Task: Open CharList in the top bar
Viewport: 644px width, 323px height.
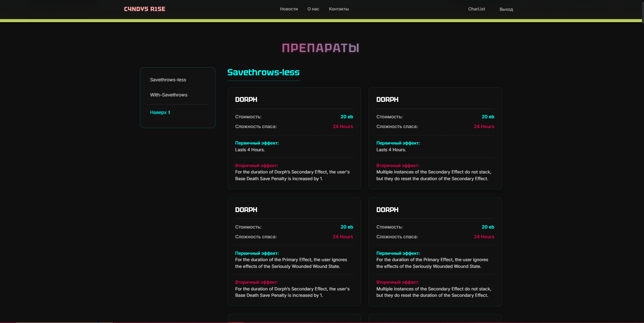Action: pos(477,9)
